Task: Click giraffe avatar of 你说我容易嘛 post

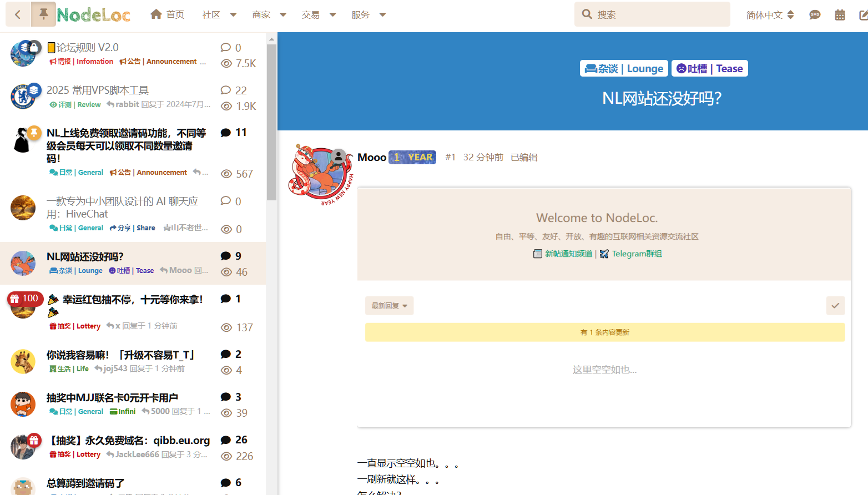Action: click(x=23, y=362)
